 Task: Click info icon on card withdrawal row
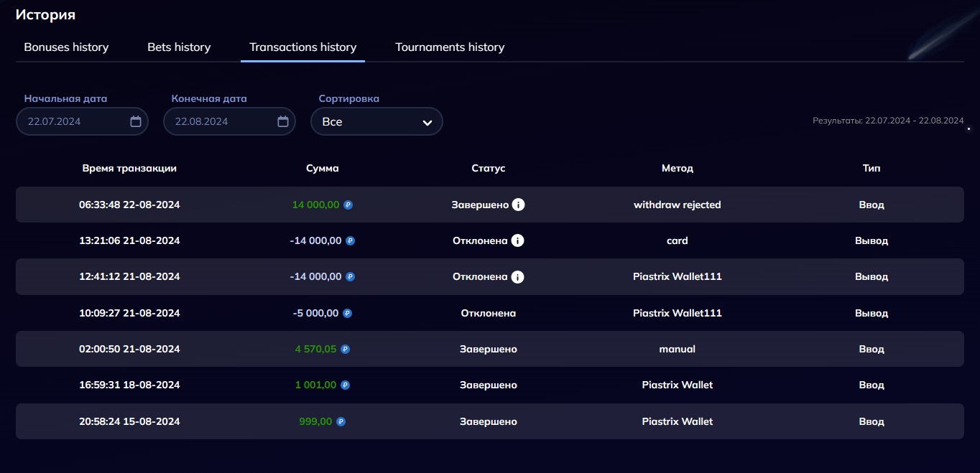click(517, 240)
